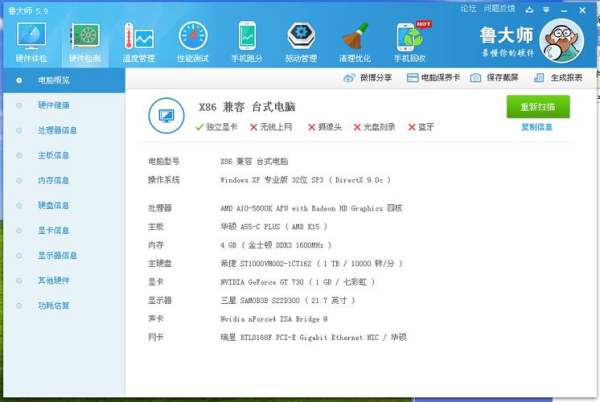This screenshot has width=600, height=402.
Task: Open the 问题反馈 feedback link
Action: [500, 8]
